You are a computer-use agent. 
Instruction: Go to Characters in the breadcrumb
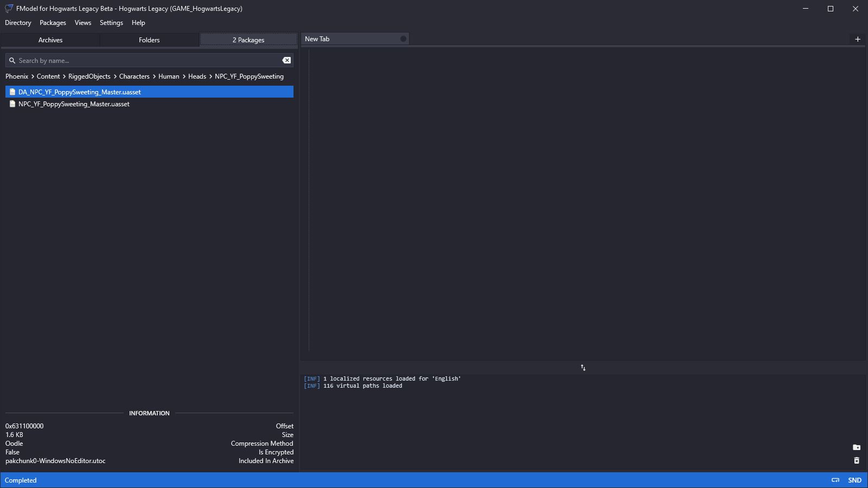coord(134,76)
